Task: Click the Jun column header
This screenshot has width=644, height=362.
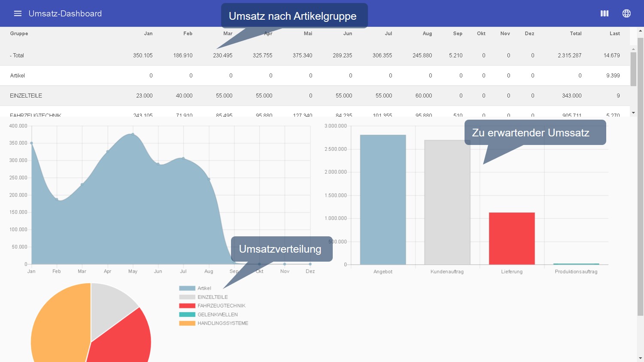Action: [x=348, y=33]
